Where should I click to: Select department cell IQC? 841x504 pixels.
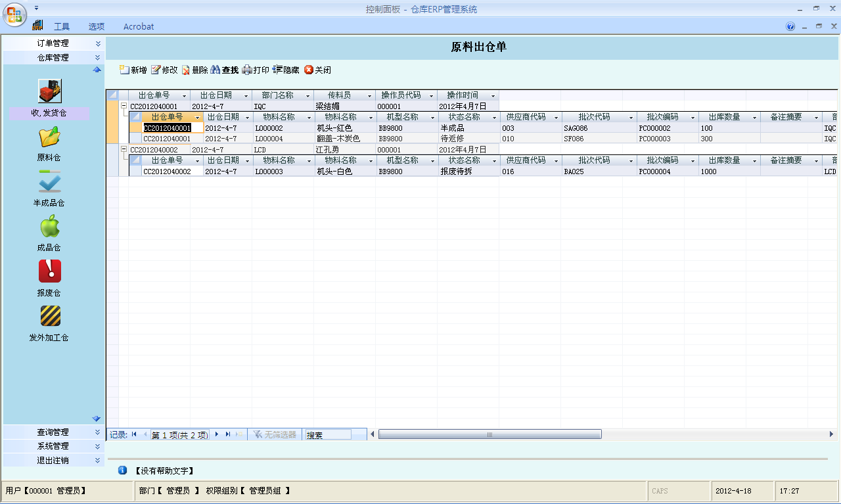pyautogui.click(x=283, y=106)
